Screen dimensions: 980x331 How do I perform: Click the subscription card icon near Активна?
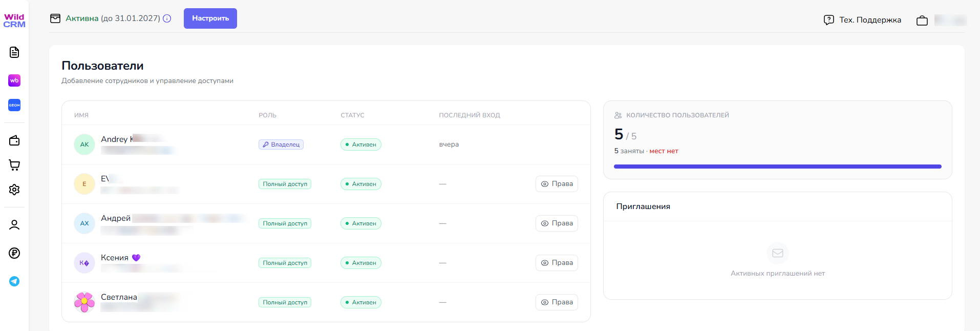(x=55, y=18)
